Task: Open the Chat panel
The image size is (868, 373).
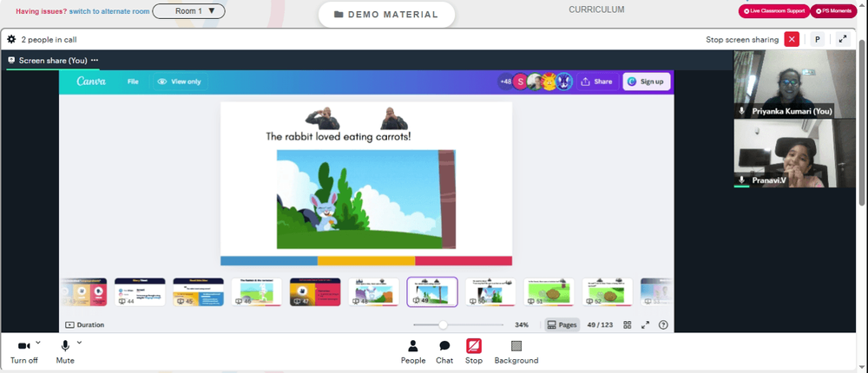Action: tap(444, 352)
